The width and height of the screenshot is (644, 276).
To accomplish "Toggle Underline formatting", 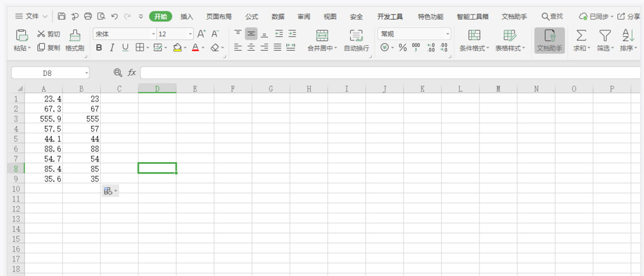I will pos(125,47).
